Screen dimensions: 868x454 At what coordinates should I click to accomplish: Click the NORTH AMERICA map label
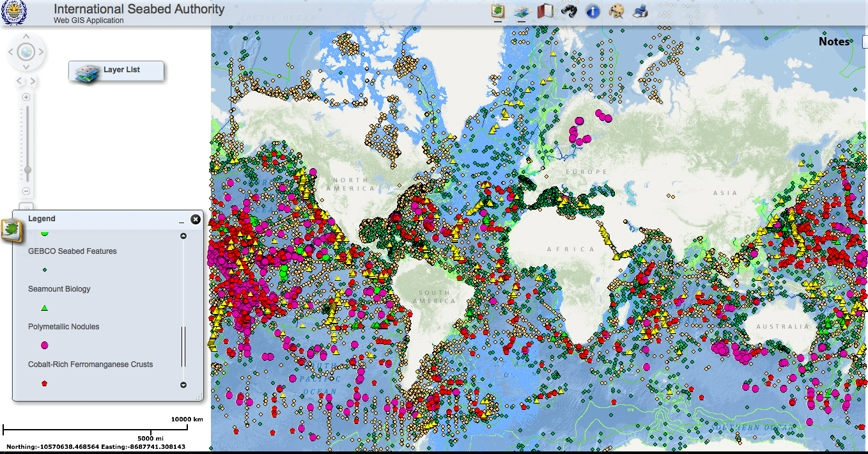click(x=351, y=184)
